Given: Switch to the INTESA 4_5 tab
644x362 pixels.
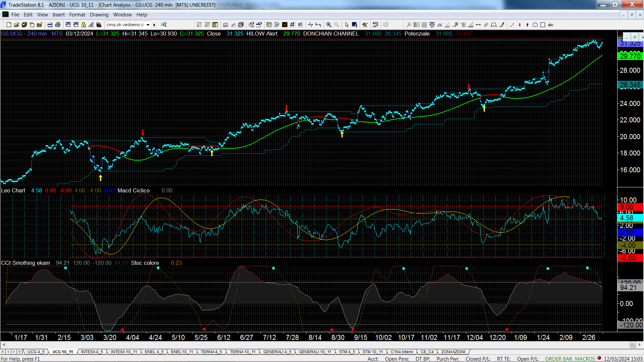Looking at the screenshot, I should [x=92, y=352].
